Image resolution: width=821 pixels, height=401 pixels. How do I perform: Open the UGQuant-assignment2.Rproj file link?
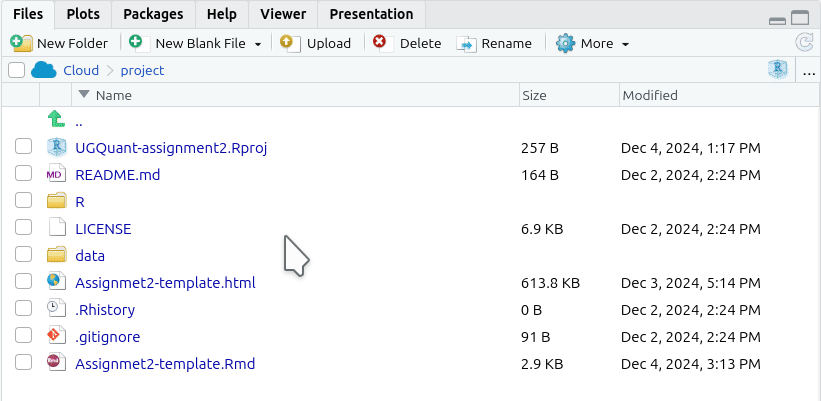(171, 148)
